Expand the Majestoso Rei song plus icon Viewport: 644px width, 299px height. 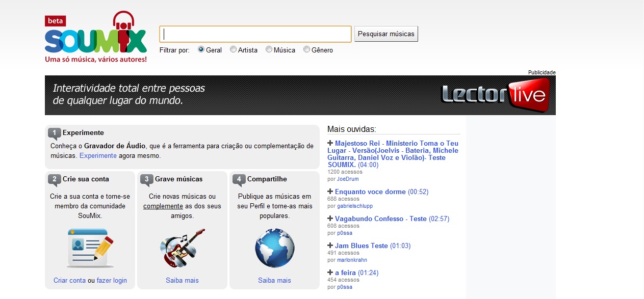pyautogui.click(x=330, y=144)
